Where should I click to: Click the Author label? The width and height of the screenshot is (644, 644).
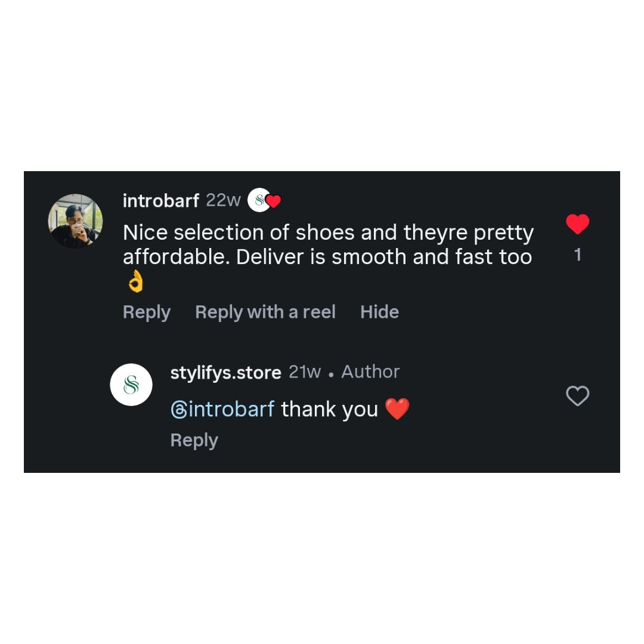pyautogui.click(x=370, y=372)
